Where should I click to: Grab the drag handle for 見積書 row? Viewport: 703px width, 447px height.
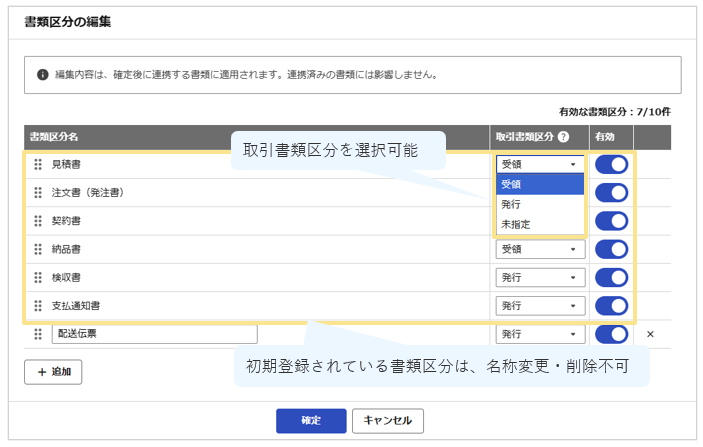tap(38, 165)
